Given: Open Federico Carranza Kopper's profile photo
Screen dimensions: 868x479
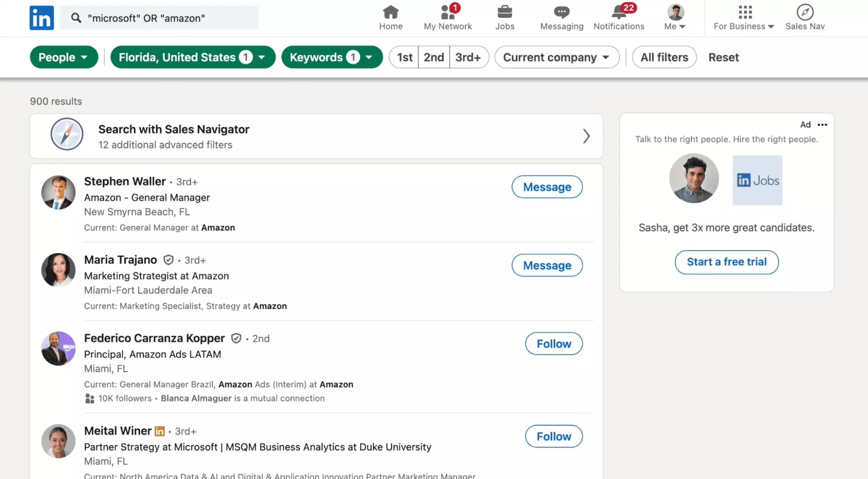Looking at the screenshot, I should [x=58, y=349].
